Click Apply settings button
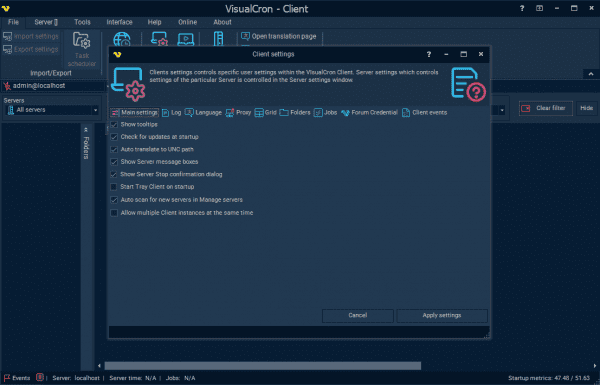600x385 pixels. (x=442, y=316)
